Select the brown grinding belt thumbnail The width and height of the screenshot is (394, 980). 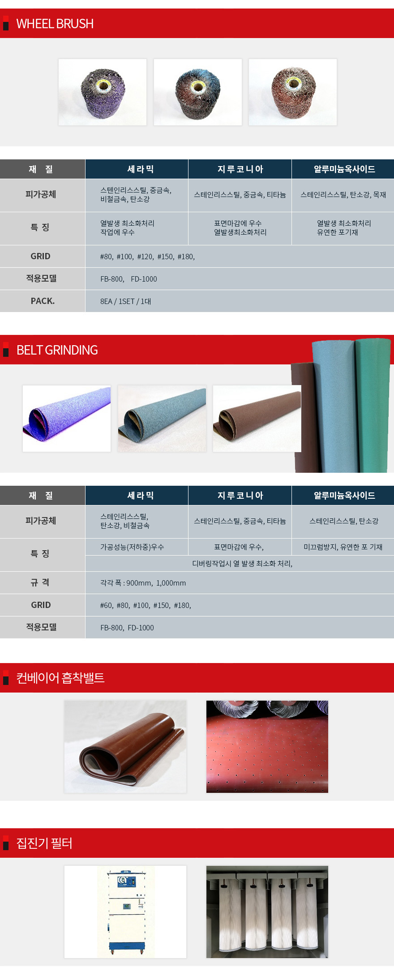[257, 419]
